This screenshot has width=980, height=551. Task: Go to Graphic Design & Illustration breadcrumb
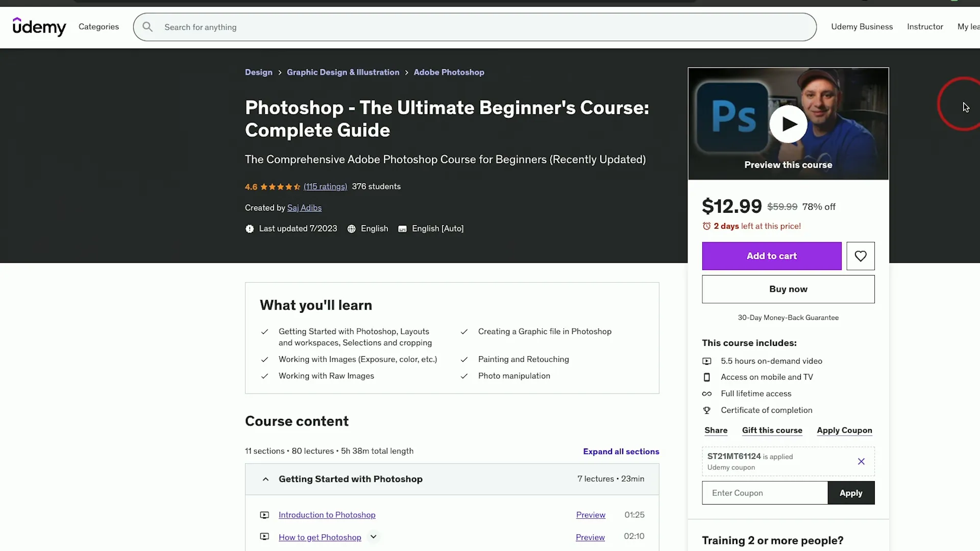pyautogui.click(x=343, y=72)
